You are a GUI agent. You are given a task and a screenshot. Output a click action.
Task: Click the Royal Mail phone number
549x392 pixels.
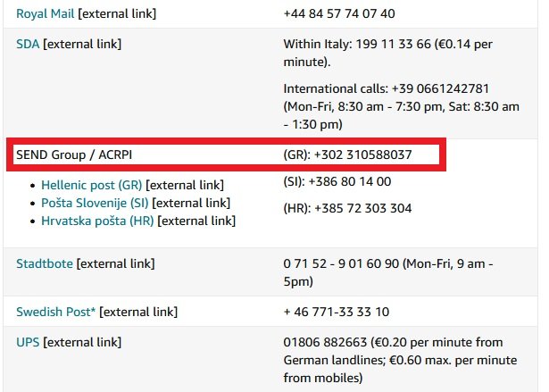(x=339, y=13)
